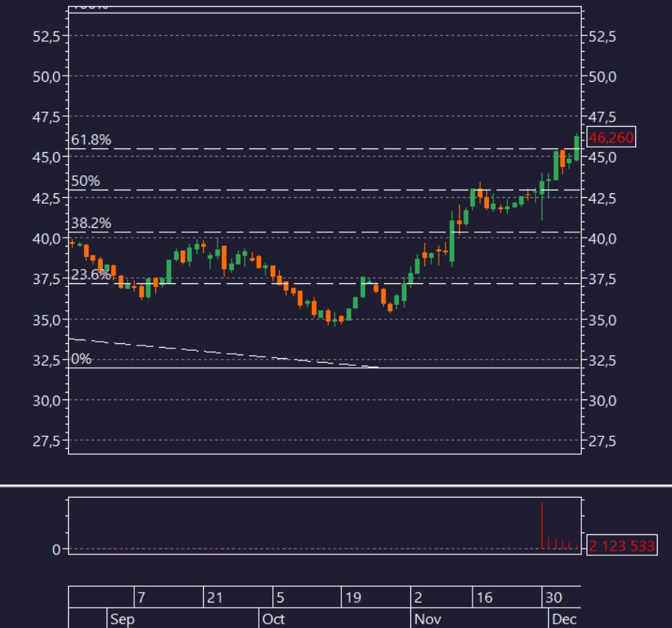Click the 46,260 current price label

point(610,137)
